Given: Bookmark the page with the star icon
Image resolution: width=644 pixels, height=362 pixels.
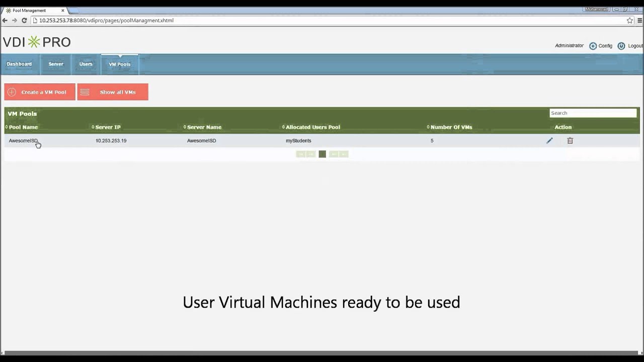Looking at the screenshot, I should [x=629, y=21].
